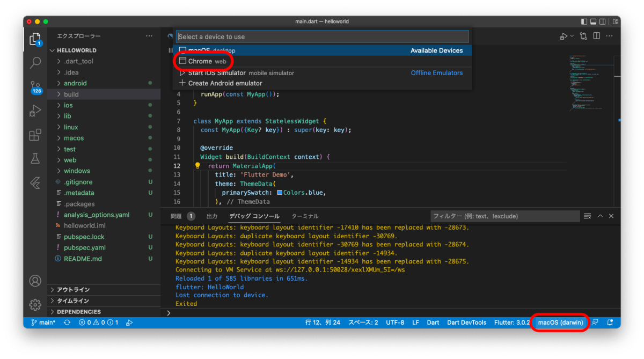
Task: Open pubspec.yaml file
Action: tap(85, 248)
